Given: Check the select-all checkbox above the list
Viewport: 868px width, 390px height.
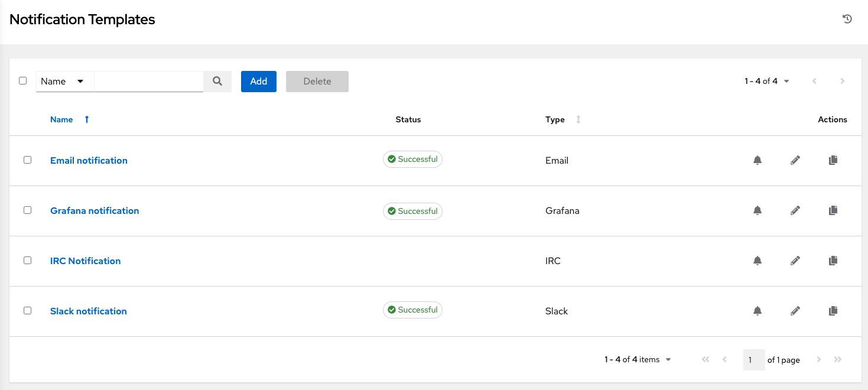Looking at the screenshot, I should point(22,80).
